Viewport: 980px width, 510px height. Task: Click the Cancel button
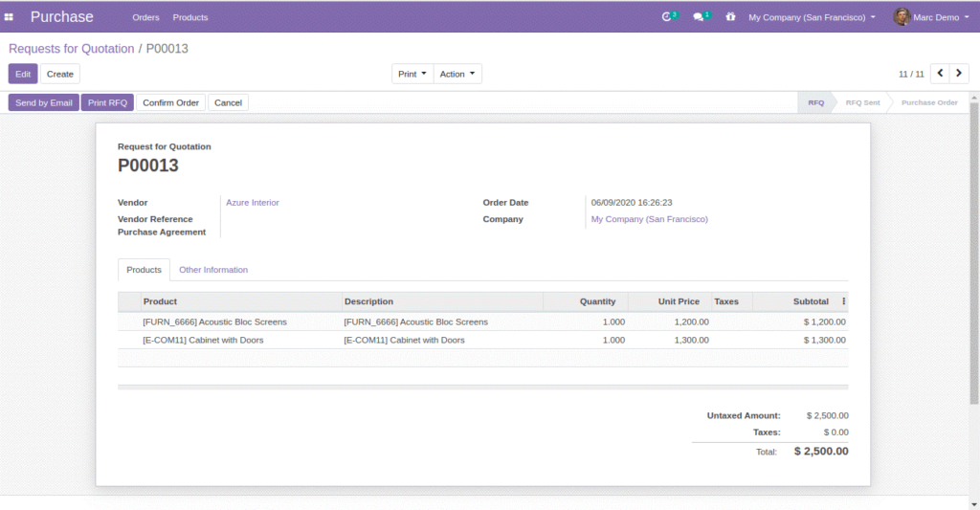tap(228, 102)
